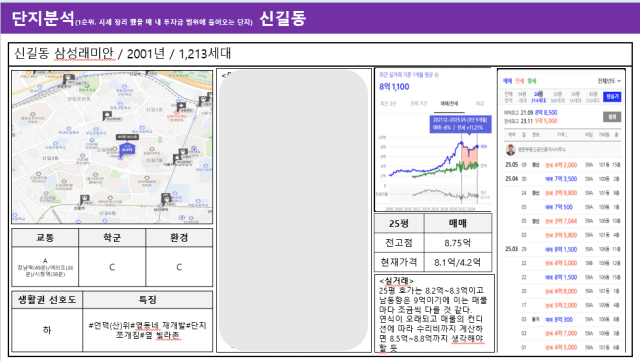Viewport: 640px width, 361px height.
Task: Sort by the 가격 column header arrow
Action: click(562, 135)
